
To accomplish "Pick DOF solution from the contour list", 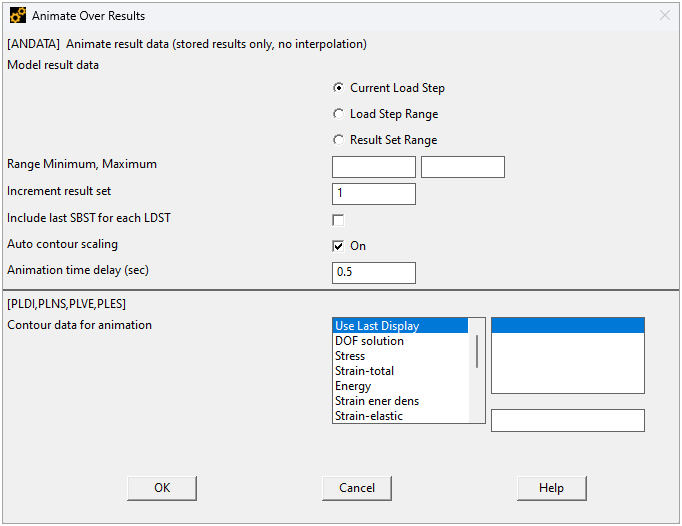I will click(400, 341).
